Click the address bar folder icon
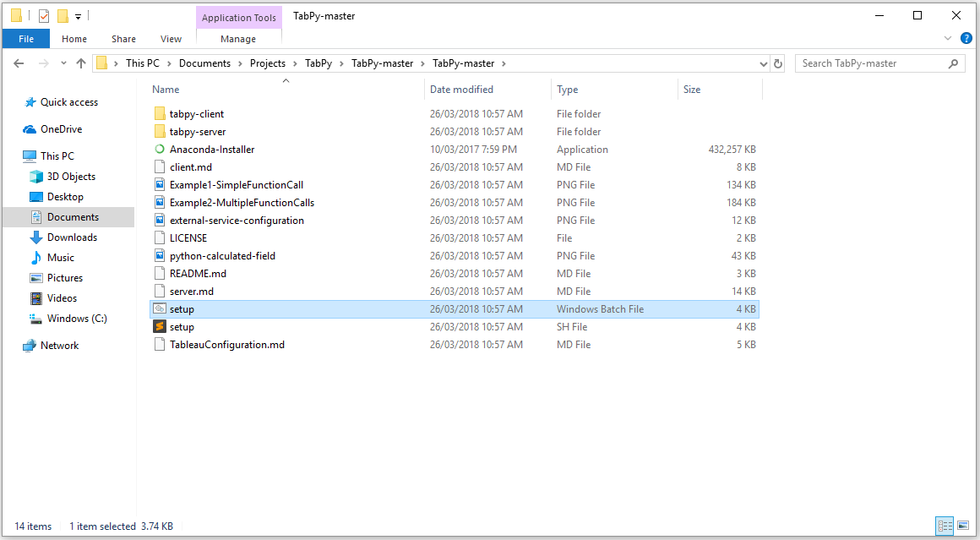The image size is (980, 540). (102, 63)
